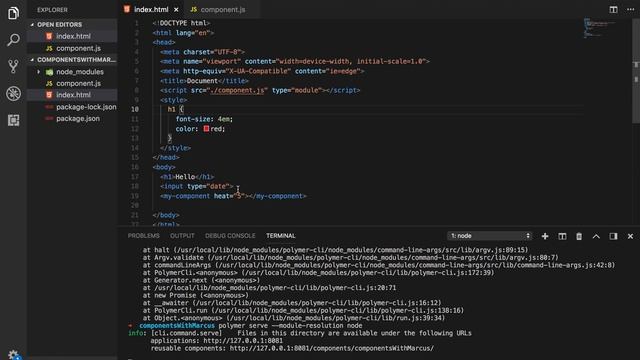This screenshot has width=640, height=360.
Task: Click the editor vertical scrollbar
Action: click(x=636, y=70)
